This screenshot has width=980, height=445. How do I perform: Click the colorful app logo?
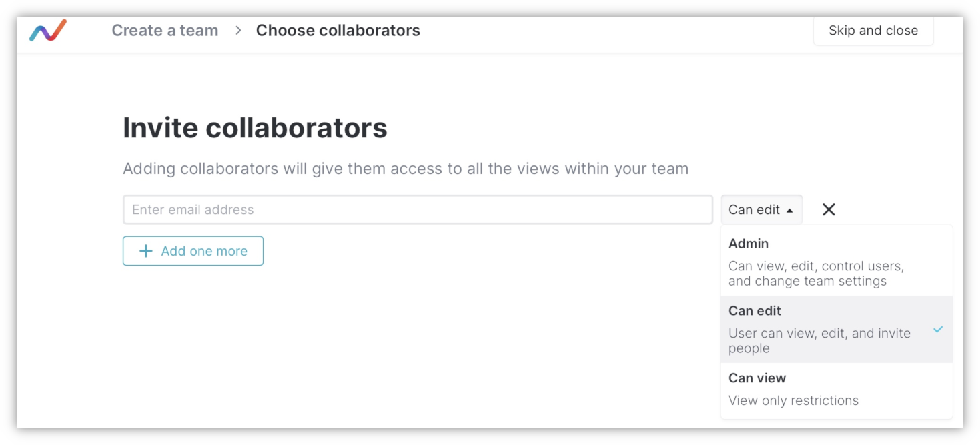click(48, 31)
